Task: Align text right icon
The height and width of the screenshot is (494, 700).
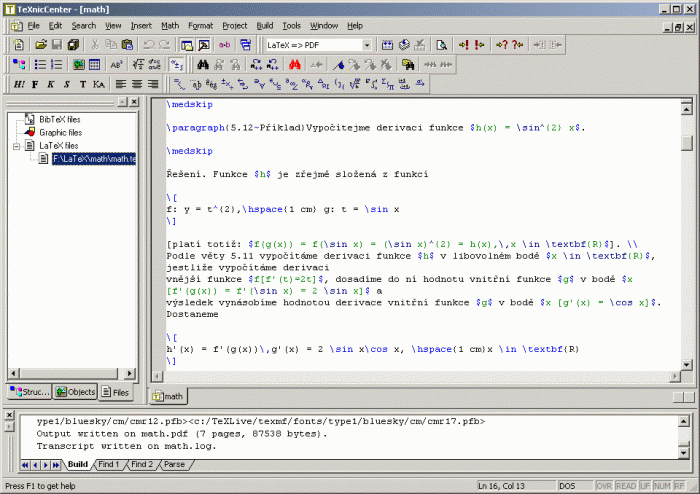Action: [x=153, y=84]
